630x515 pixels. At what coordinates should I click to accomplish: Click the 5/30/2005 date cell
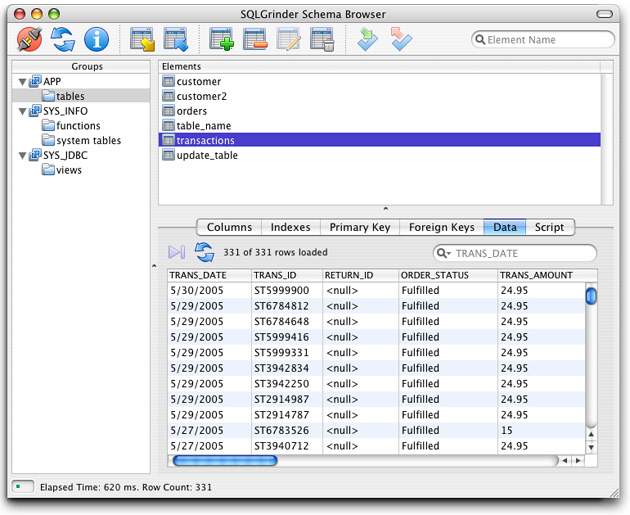tap(209, 290)
